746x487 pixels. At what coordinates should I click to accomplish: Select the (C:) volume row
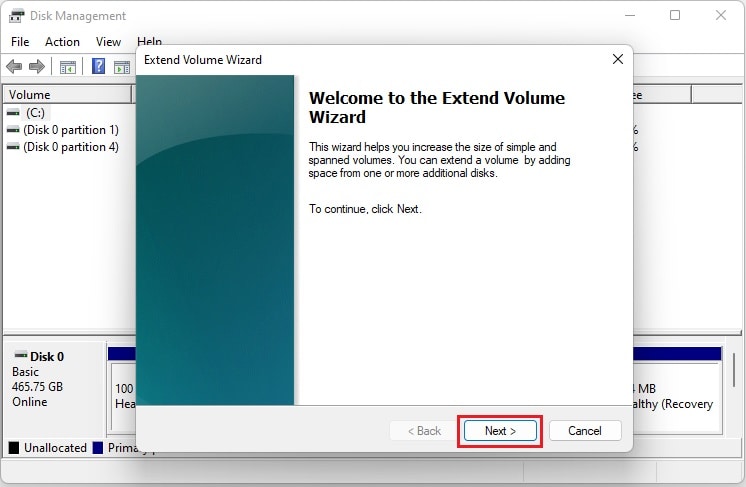point(35,113)
